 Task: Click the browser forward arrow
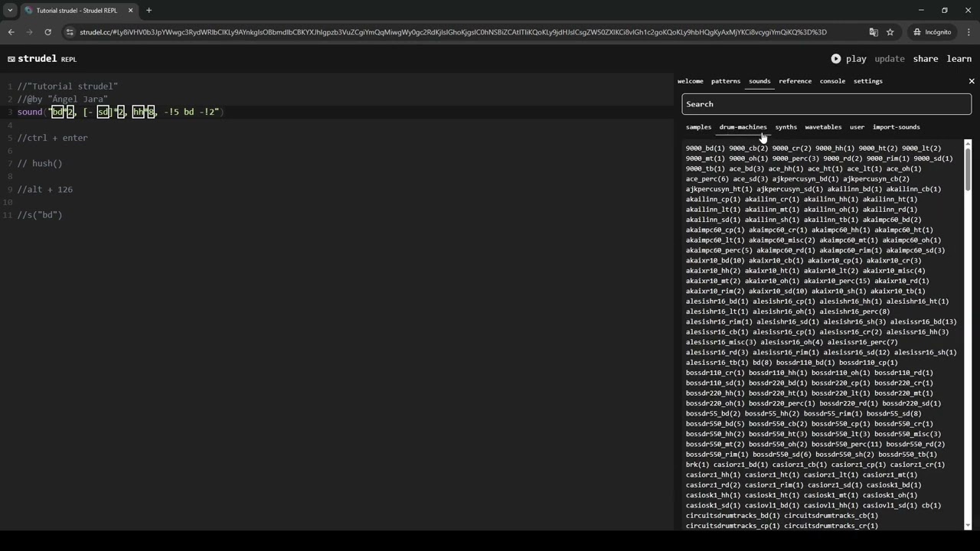point(29,32)
